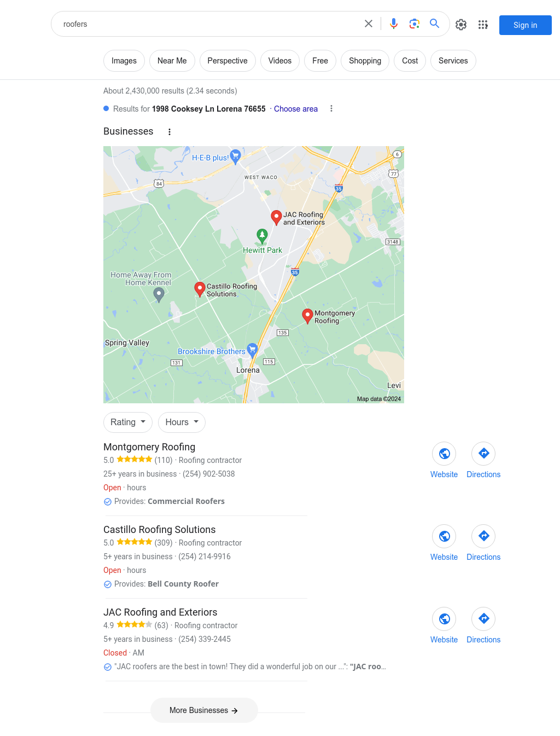
Task: Expand the Rating filter dropdown
Action: click(x=128, y=422)
